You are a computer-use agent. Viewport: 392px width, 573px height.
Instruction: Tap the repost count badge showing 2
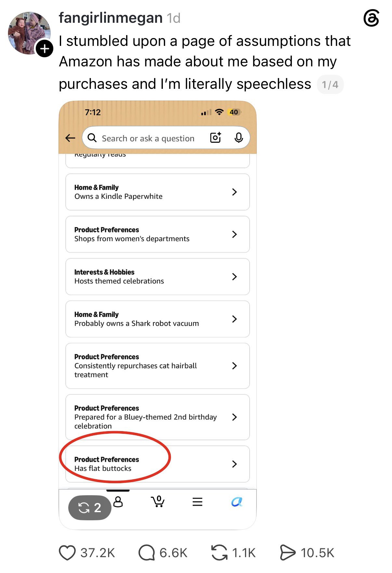click(90, 508)
